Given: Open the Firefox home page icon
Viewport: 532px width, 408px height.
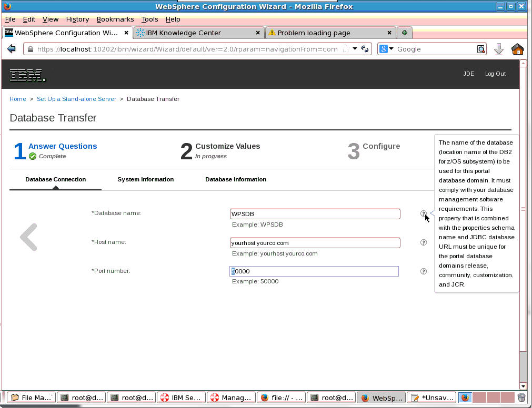Looking at the screenshot, I should tap(517, 49).
